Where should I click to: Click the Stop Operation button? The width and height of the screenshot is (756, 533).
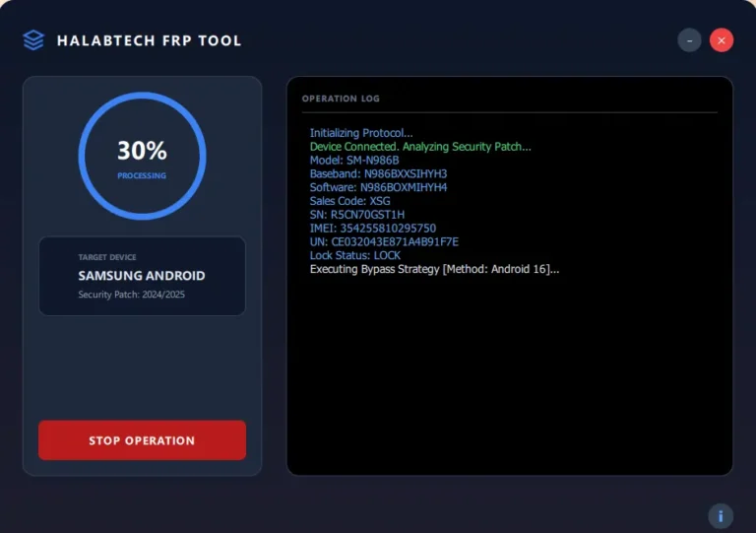tap(142, 440)
